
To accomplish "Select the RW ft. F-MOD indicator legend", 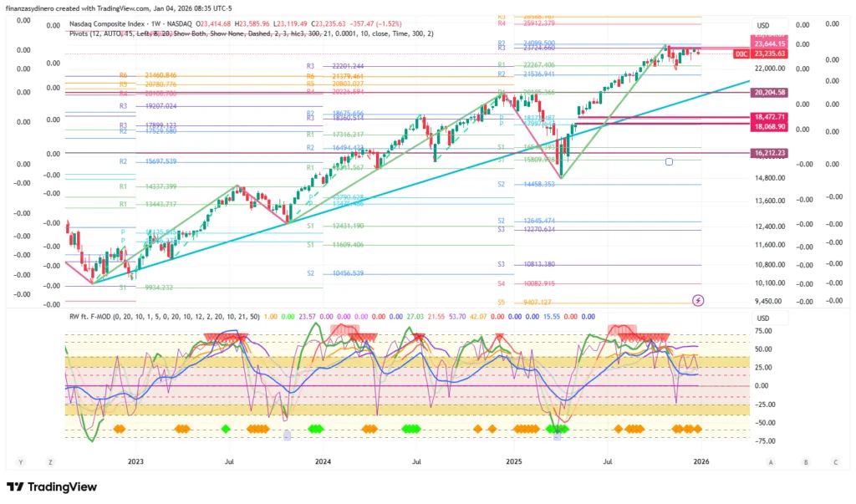I will [x=101, y=317].
